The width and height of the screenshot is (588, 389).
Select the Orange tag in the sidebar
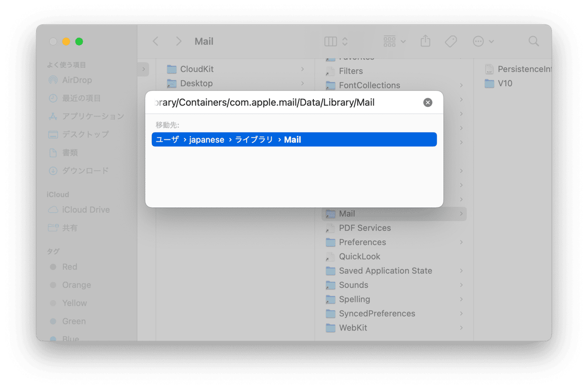pyautogui.click(x=71, y=285)
